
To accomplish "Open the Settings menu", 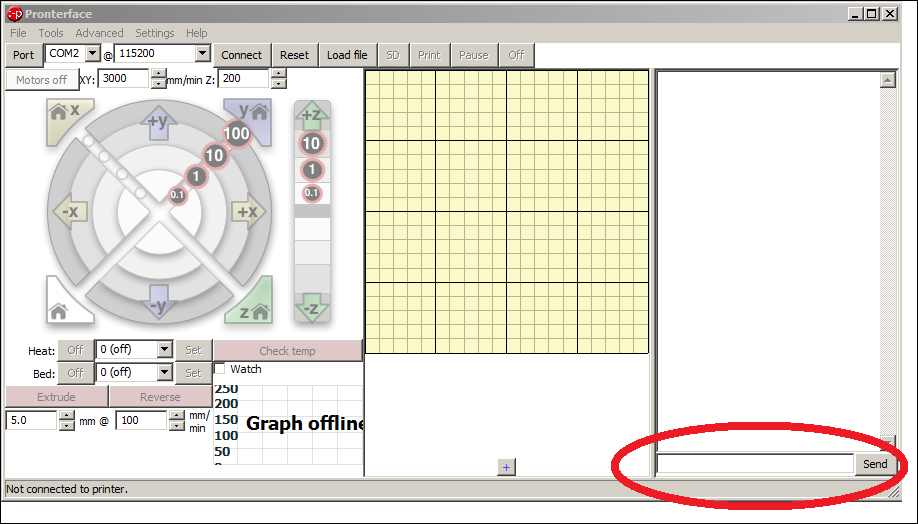I will (155, 33).
